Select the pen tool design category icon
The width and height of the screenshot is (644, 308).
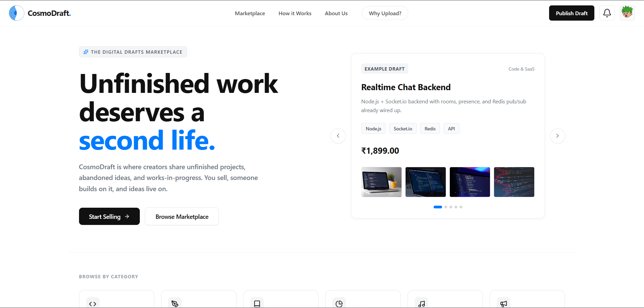[x=175, y=304]
